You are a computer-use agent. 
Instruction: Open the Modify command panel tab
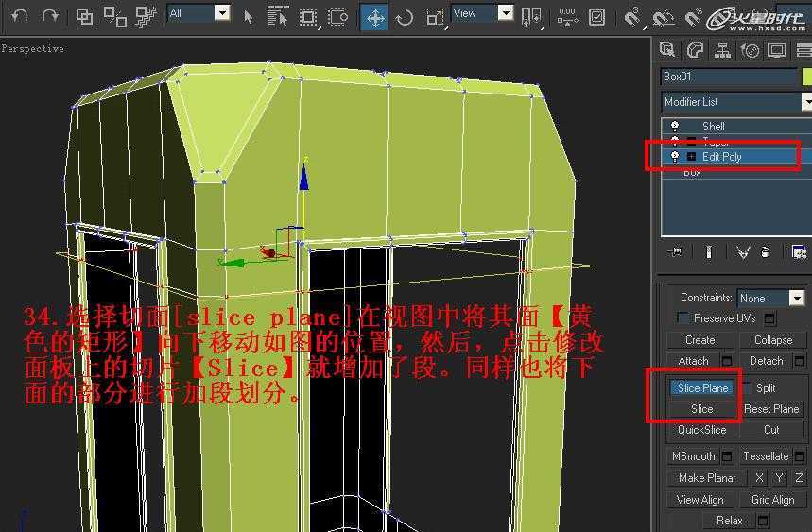(x=695, y=50)
